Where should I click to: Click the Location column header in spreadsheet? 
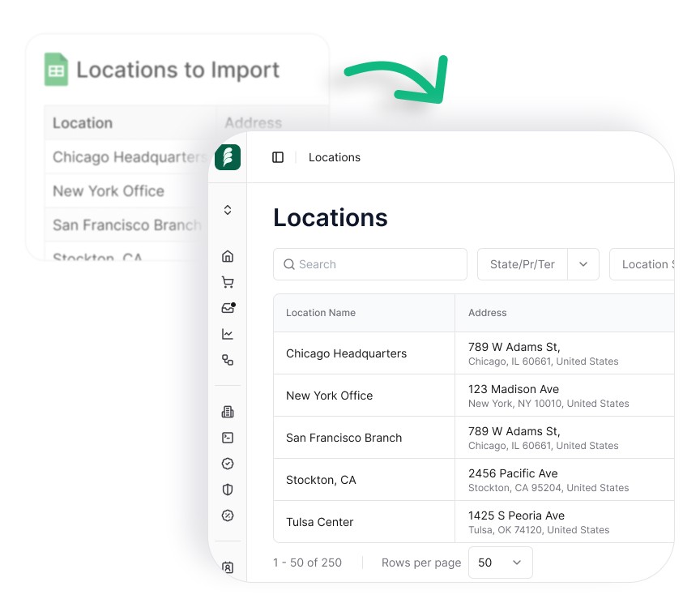[83, 123]
